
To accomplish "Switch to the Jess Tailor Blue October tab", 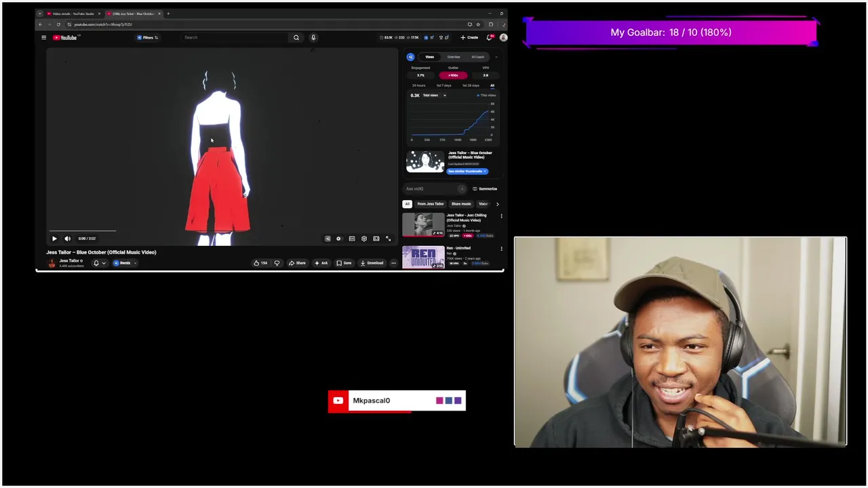I will pos(133,14).
